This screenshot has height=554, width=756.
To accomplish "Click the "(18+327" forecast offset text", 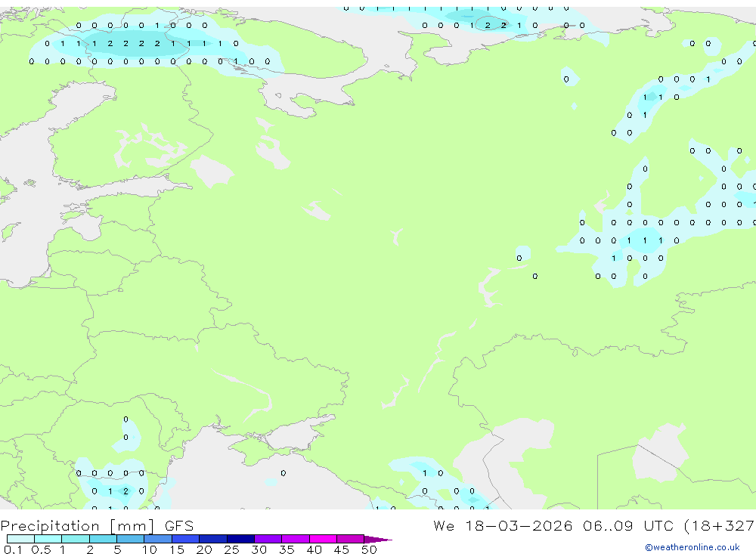I will point(720,526).
